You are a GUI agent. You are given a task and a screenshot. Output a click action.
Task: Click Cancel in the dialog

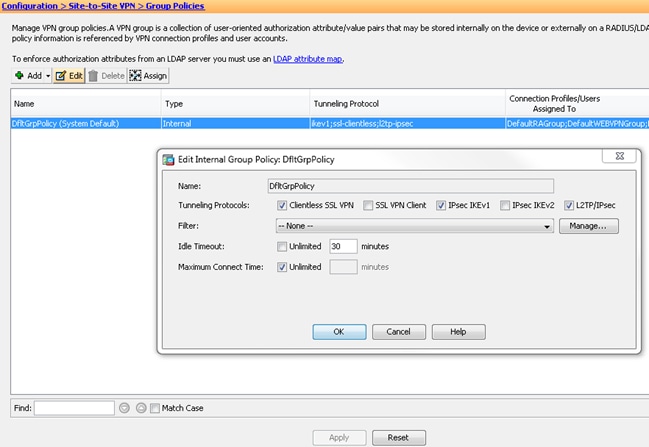[x=399, y=332]
